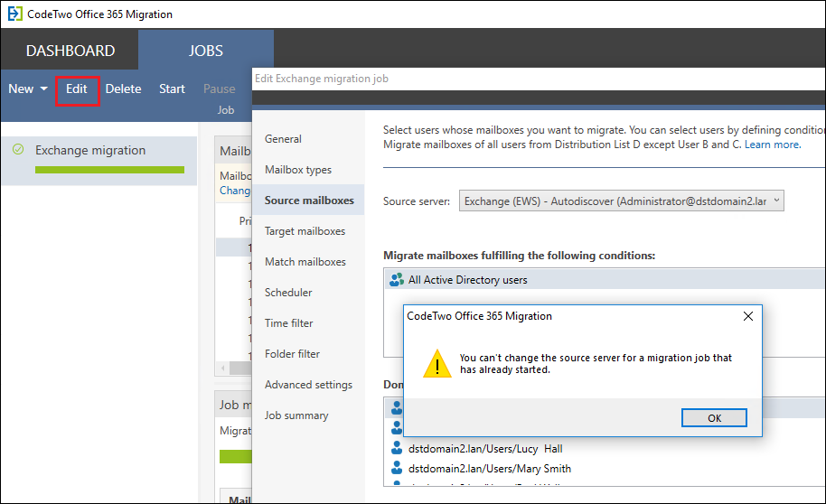Click the mailbox list scroll left arrow
This screenshot has width=826, height=504.
coord(223,368)
